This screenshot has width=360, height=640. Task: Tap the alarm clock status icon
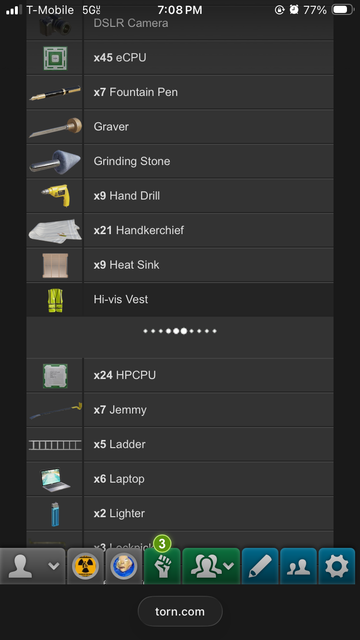294,10
